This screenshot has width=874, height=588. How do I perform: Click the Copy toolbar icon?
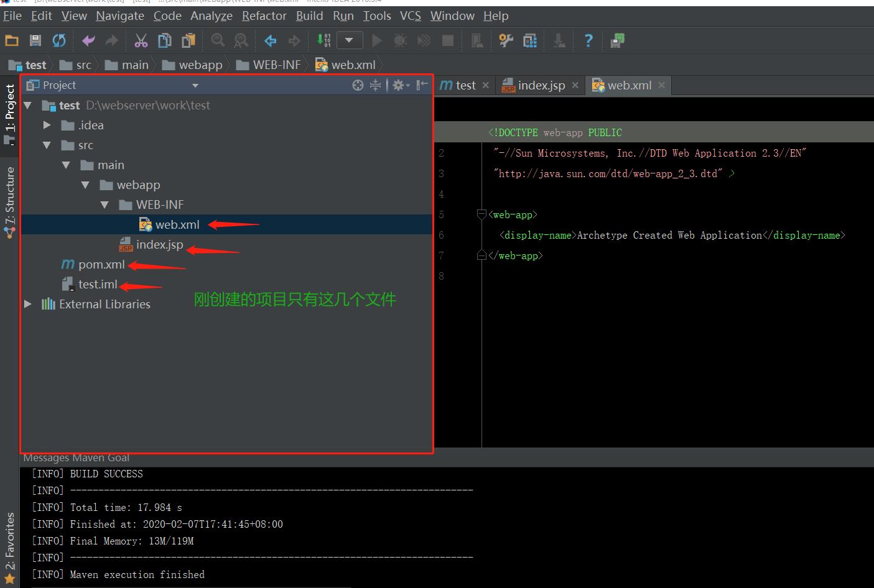click(165, 41)
